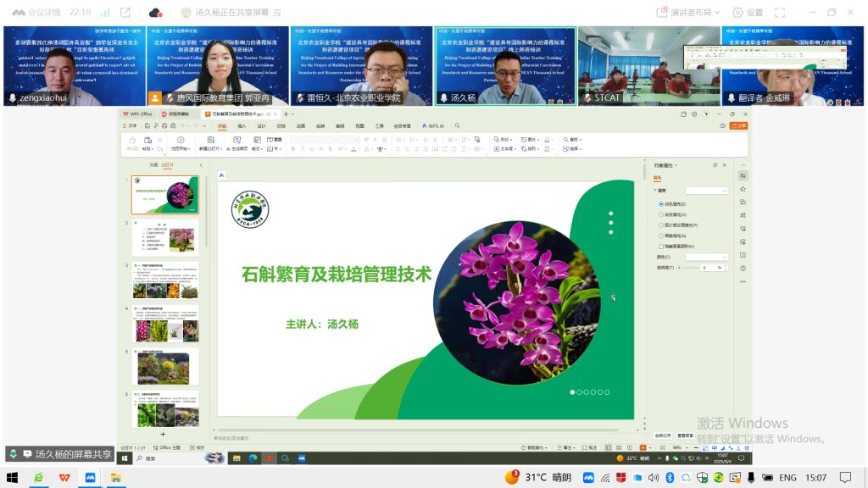Image resolution: width=868 pixels, height=488 pixels.
Task: Adjust the 透明度 slider
Action: [691, 268]
